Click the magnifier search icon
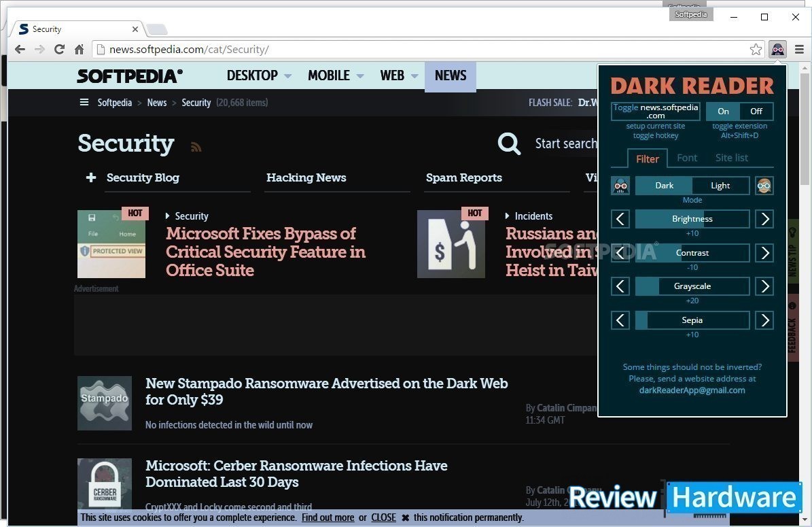 click(509, 143)
